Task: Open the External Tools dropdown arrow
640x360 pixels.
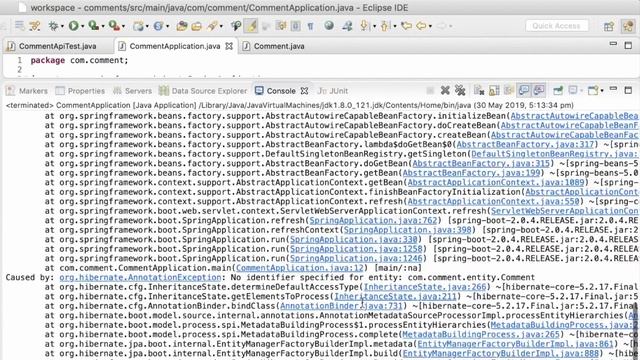Action: [123, 27]
